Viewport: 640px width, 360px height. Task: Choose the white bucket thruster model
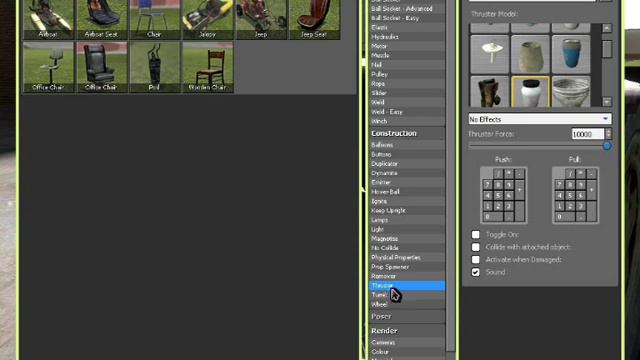coord(571,92)
